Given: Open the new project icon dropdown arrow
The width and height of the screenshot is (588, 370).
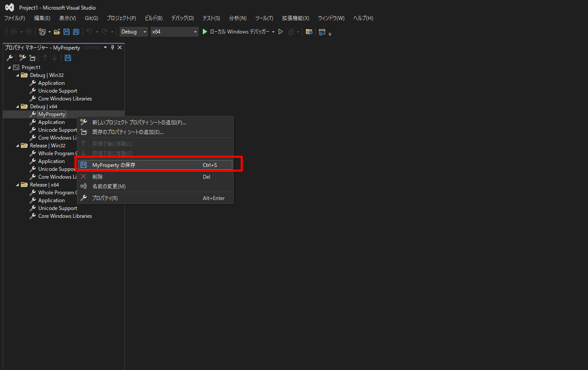Looking at the screenshot, I should point(50,32).
